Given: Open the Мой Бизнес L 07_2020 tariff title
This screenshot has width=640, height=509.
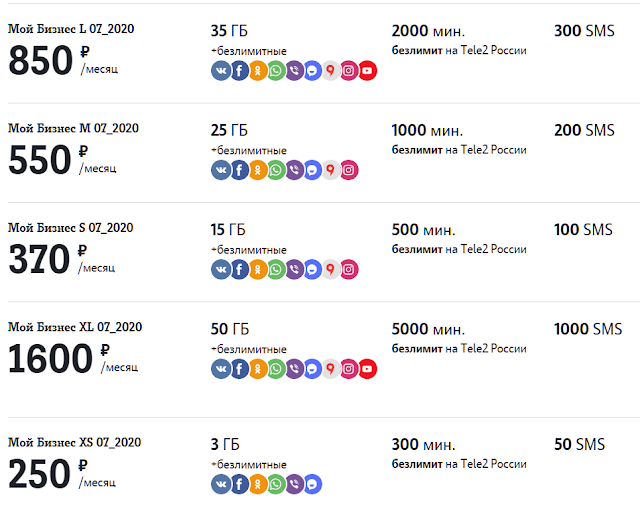Looking at the screenshot, I should click(x=71, y=29).
